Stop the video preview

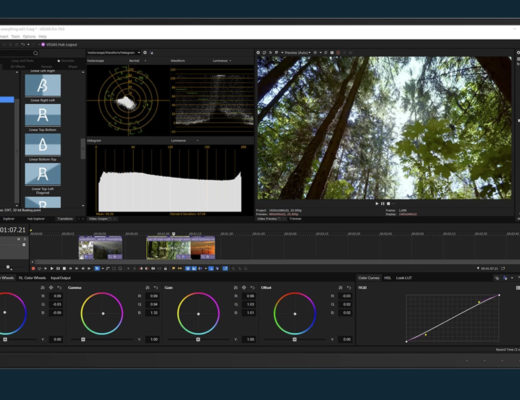[x=388, y=203]
